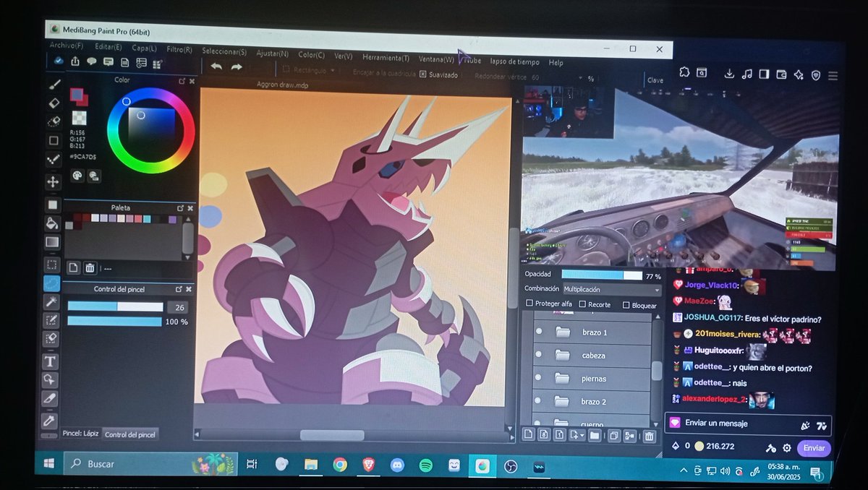This screenshot has height=490, width=868.
Task: Click the transparent color swatch
Action: 79,118
